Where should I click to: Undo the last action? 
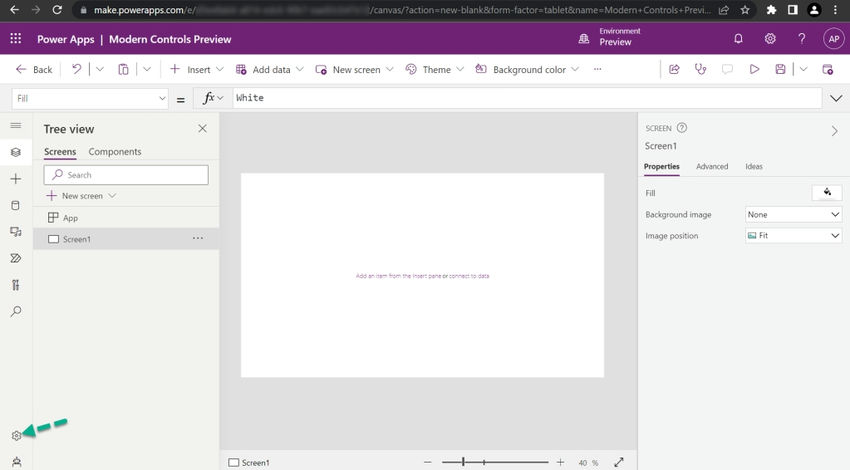(76, 69)
